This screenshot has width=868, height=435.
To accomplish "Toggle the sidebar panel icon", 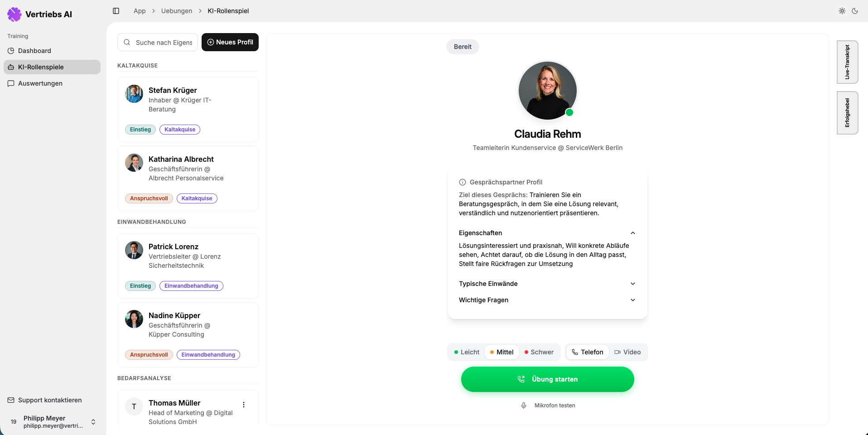I will (116, 11).
